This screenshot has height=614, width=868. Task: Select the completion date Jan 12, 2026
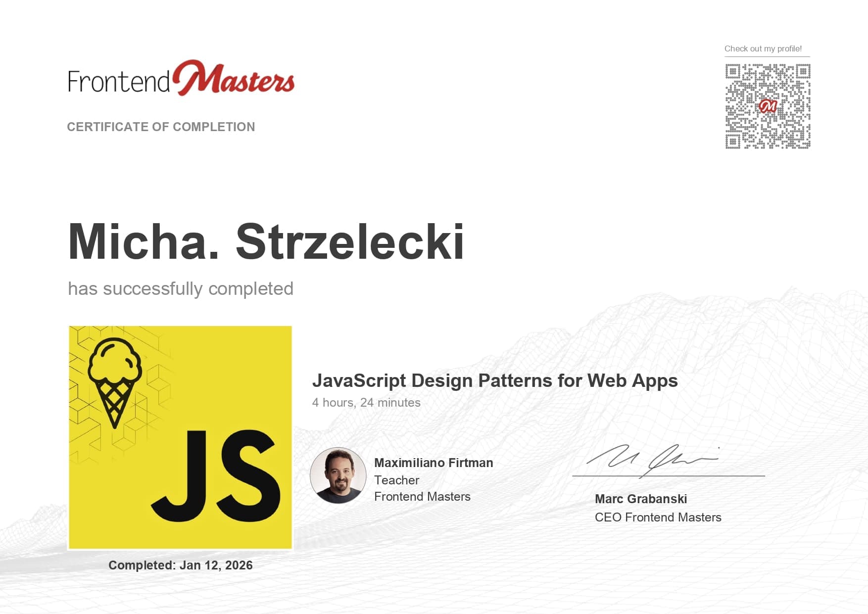181,565
